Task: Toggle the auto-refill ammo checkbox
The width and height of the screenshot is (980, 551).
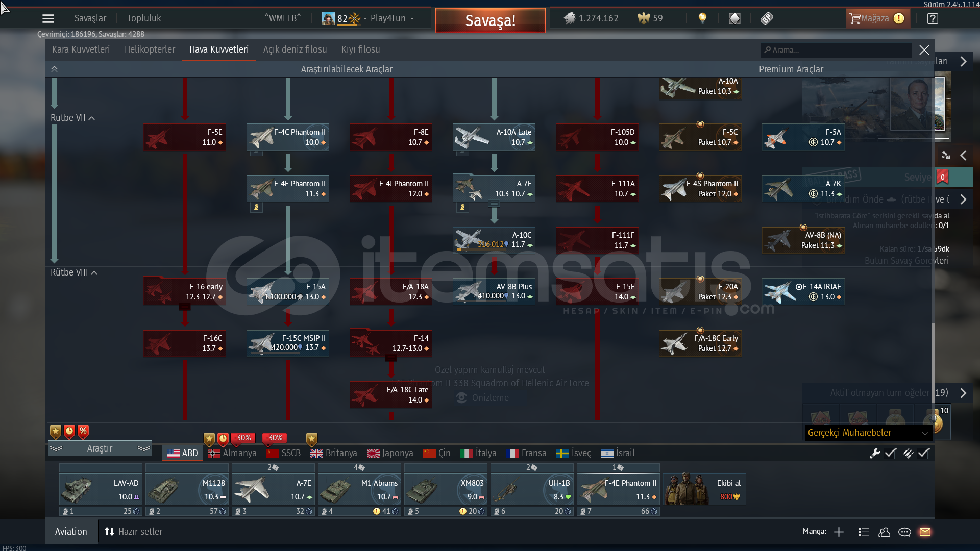Action: click(923, 453)
